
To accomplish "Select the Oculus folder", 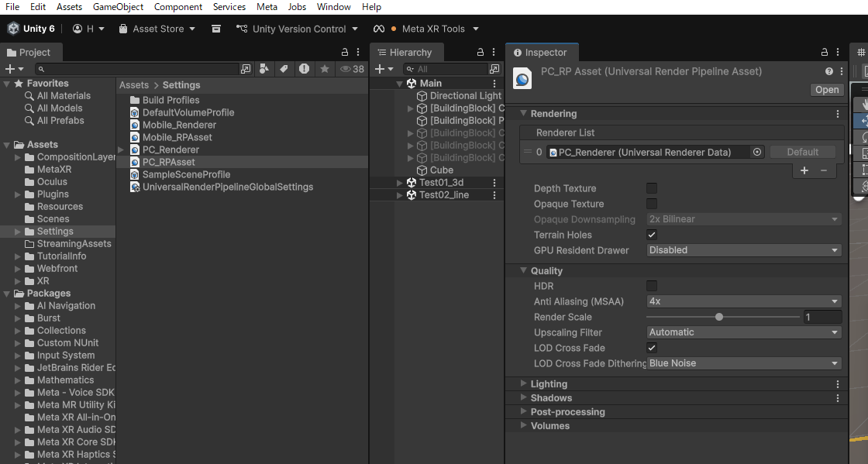I will tap(52, 182).
